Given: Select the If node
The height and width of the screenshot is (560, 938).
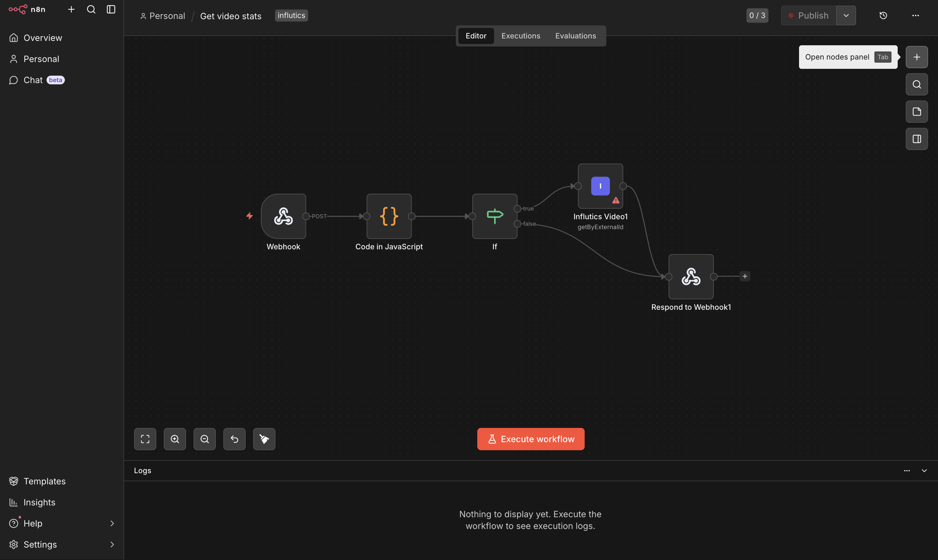Looking at the screenshot, I should click(494, 216).
